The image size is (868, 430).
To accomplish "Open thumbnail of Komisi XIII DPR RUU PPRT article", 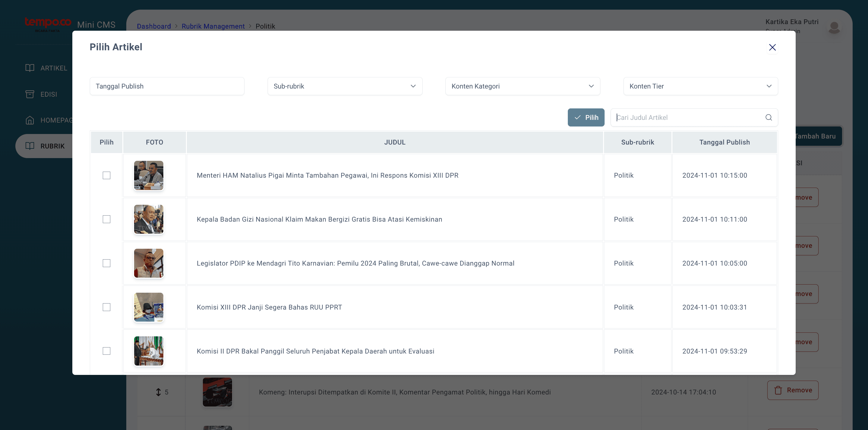I will coord(149,307).
